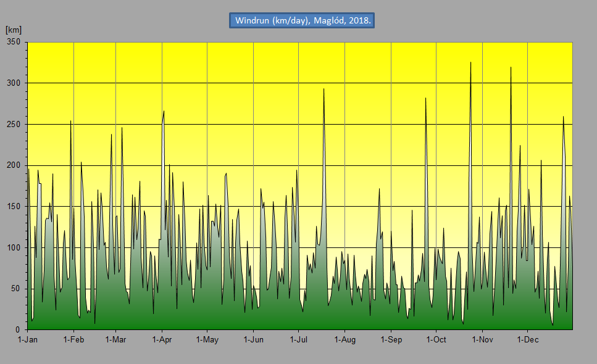Click the 1-Jun date label
The height and width of the screenshot is (364, 597).
(x=253, y=340)
